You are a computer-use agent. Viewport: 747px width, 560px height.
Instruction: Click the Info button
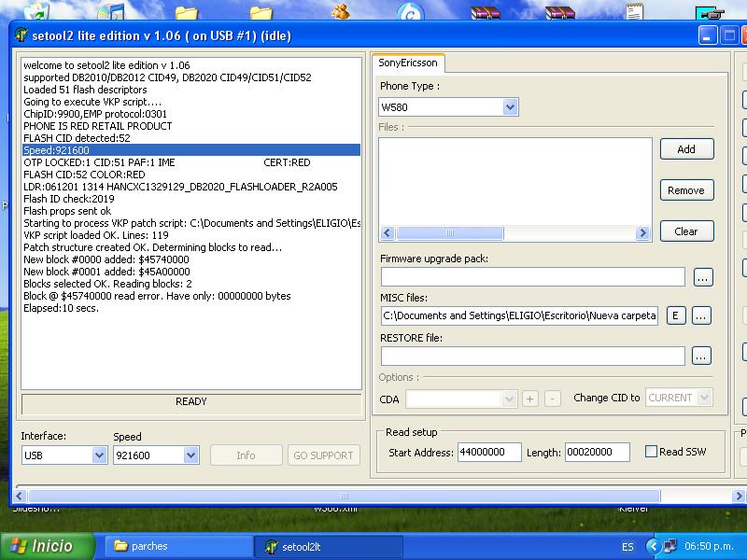point(246,455)
